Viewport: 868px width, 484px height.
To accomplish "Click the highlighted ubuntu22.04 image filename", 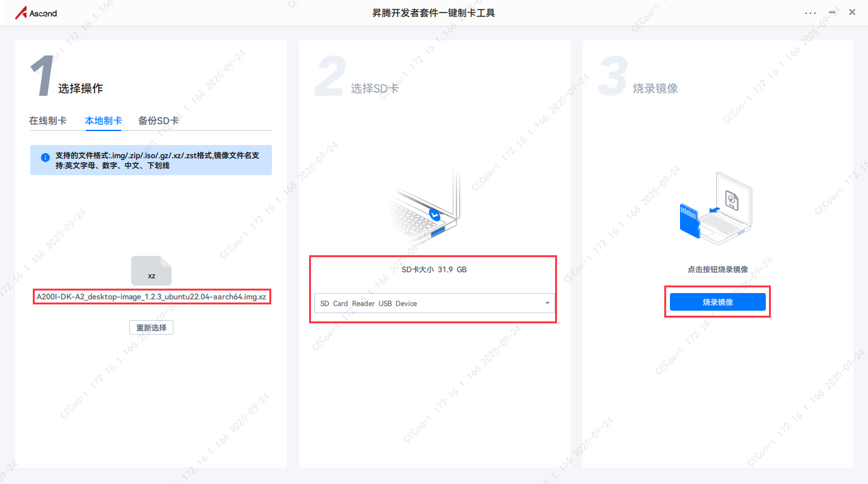I will pyautogui.click(x=151, y=296).
